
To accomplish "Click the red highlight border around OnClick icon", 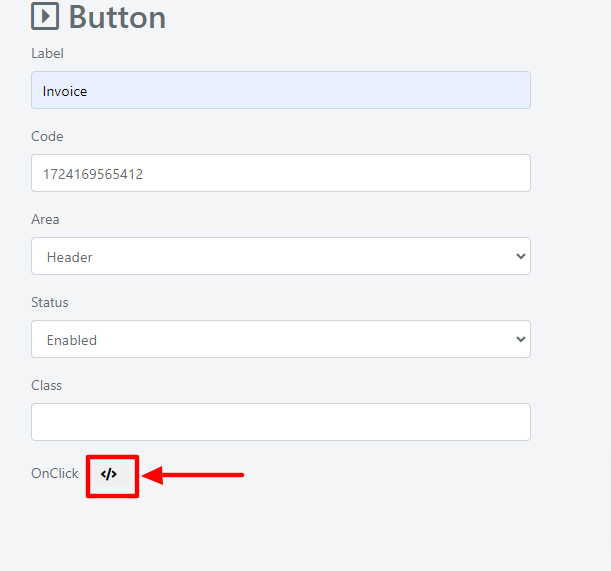I will tap(113, 476).
